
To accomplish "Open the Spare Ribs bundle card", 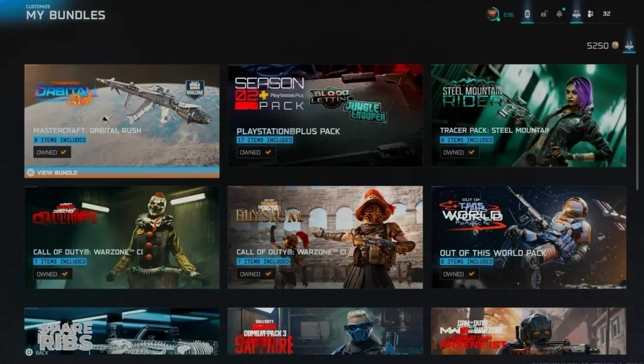I will pyautogui.click(x=122, y=331).
